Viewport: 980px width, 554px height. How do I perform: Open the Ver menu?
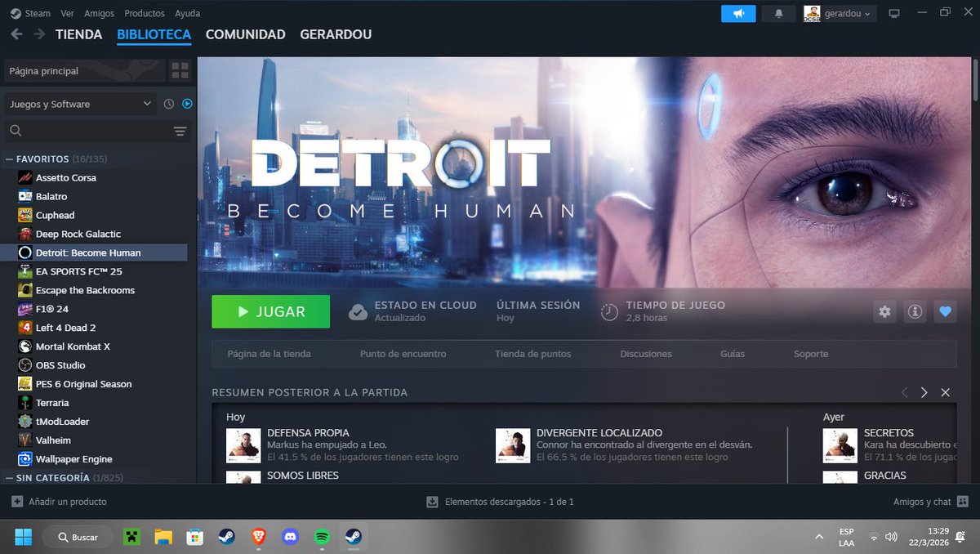(69, 13)
